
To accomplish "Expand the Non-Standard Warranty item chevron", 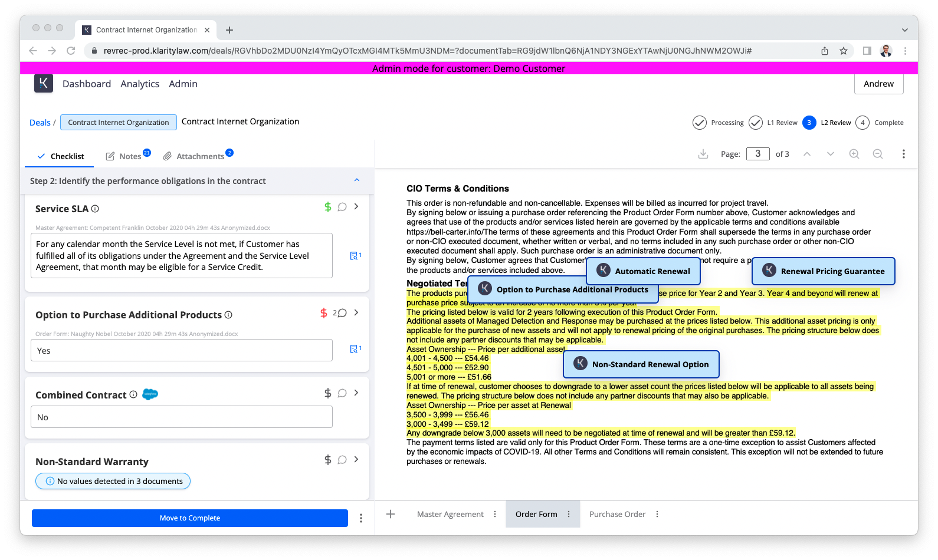I will click(x=356, y=459).
